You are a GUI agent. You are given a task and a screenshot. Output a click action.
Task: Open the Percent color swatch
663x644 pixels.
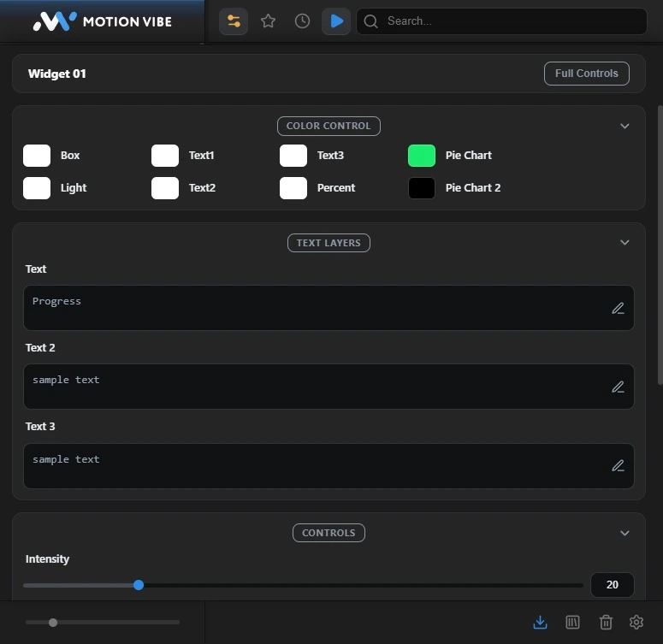293,188
